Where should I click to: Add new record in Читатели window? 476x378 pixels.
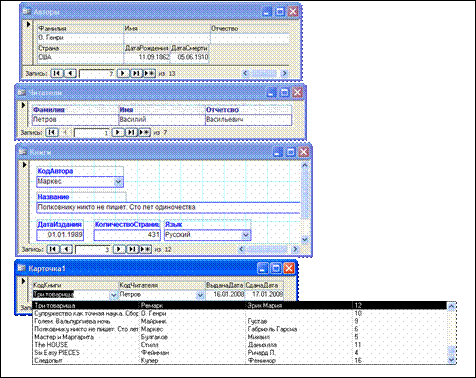144,132
